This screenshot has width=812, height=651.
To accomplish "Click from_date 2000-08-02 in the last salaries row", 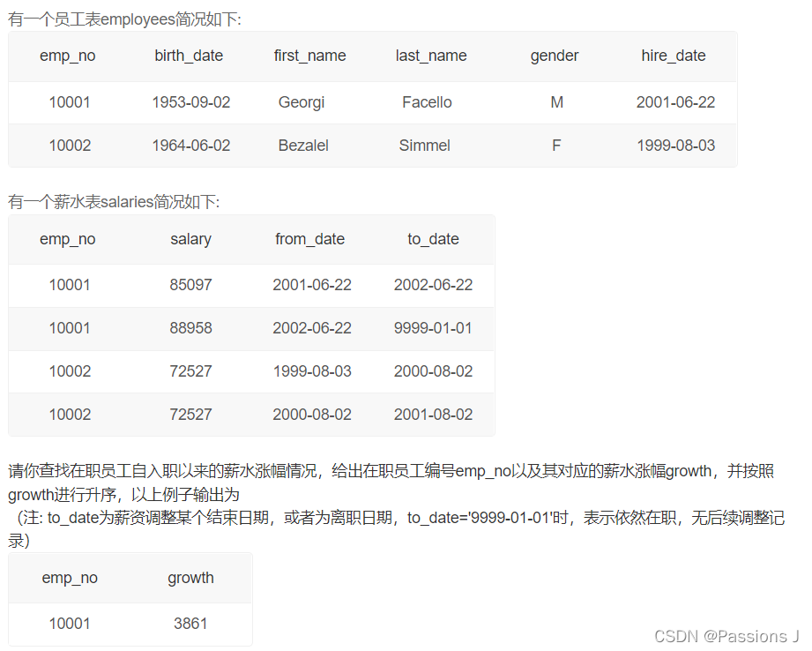I will pyautogui.click(x=312, y=414).
